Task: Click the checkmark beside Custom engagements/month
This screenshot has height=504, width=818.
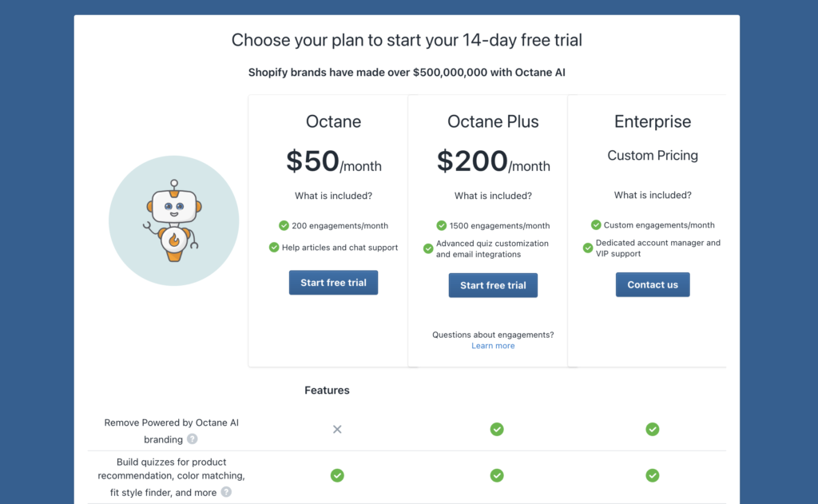Action: (x=596, y=224)
